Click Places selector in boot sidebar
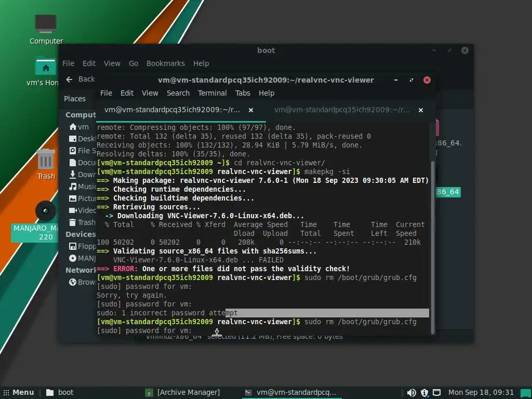This screenshot has height=399, width=532. (75, 99)
